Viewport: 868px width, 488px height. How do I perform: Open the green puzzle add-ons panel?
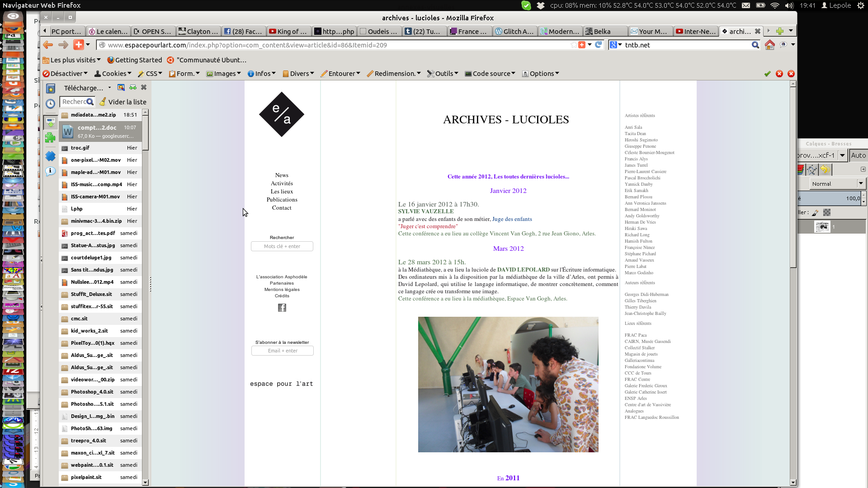pos(50,138)
